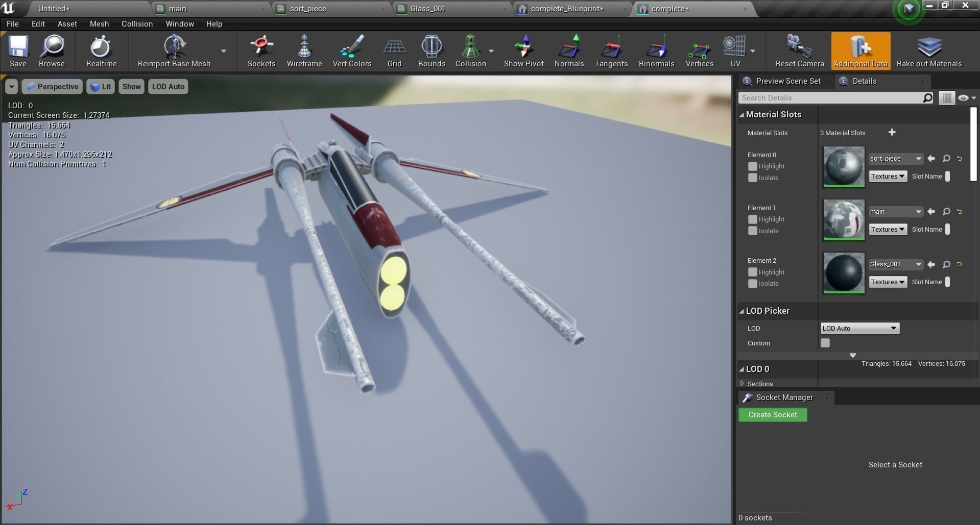
Task: Toggle Realtime viewport rendering
Action: [x=101, y=51]
